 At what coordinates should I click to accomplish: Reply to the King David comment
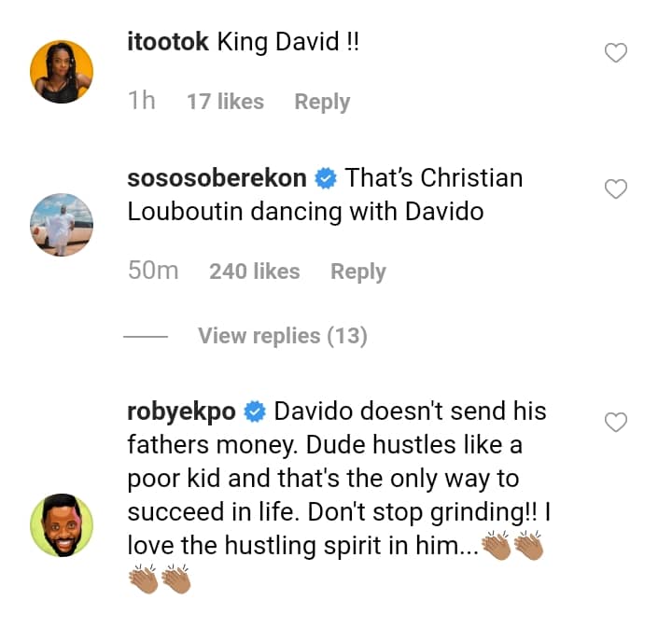[322, 102]
